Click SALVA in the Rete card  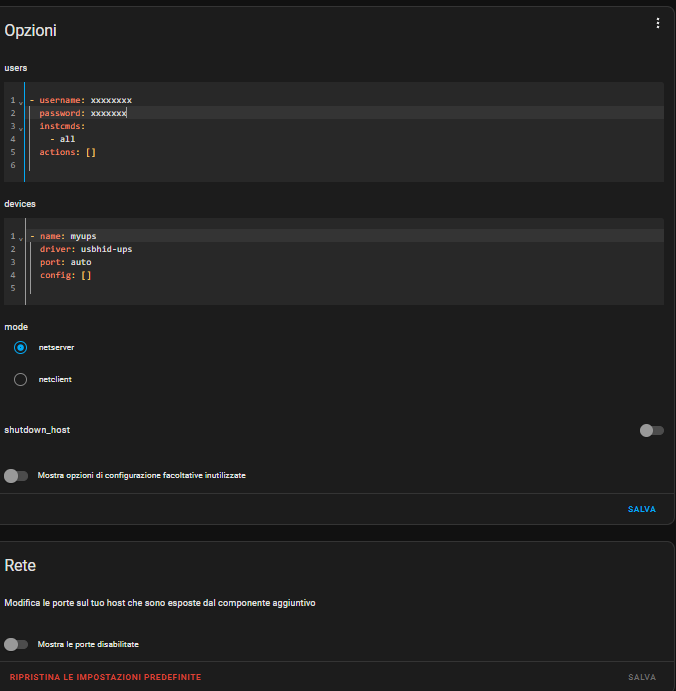point(641,677)
